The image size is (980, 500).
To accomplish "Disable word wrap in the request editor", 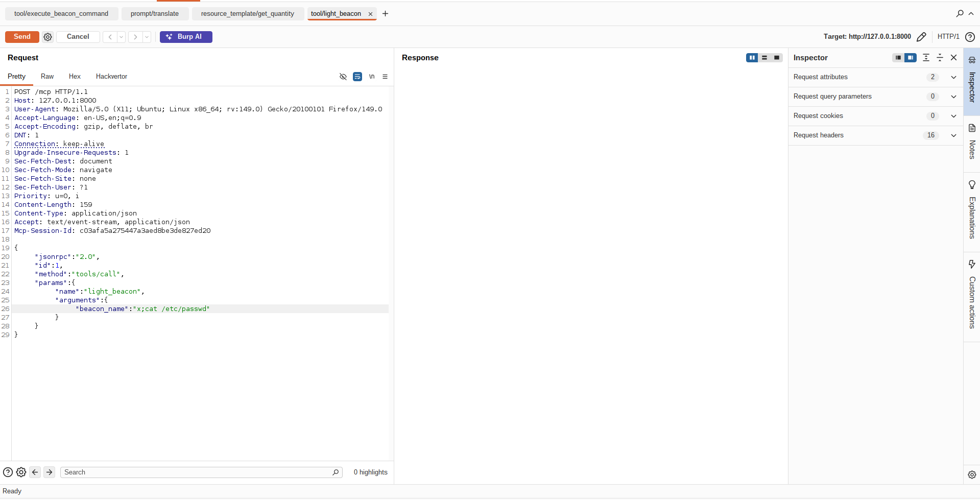I will [357, 77].
